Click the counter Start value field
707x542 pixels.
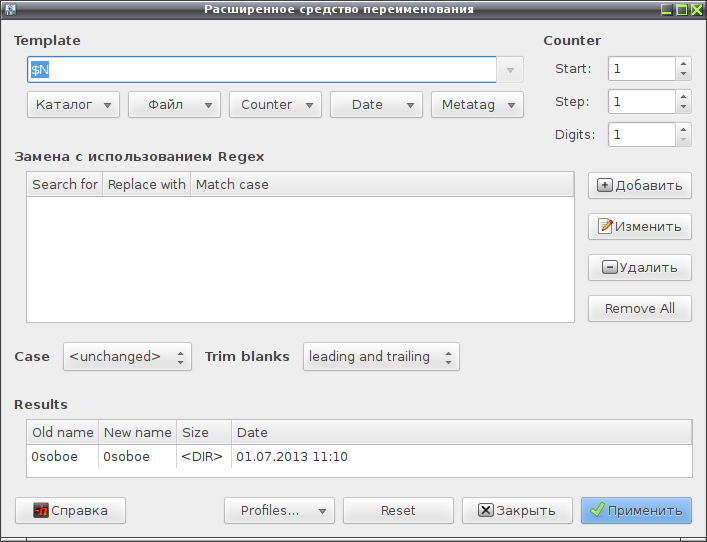pos(642,69)
